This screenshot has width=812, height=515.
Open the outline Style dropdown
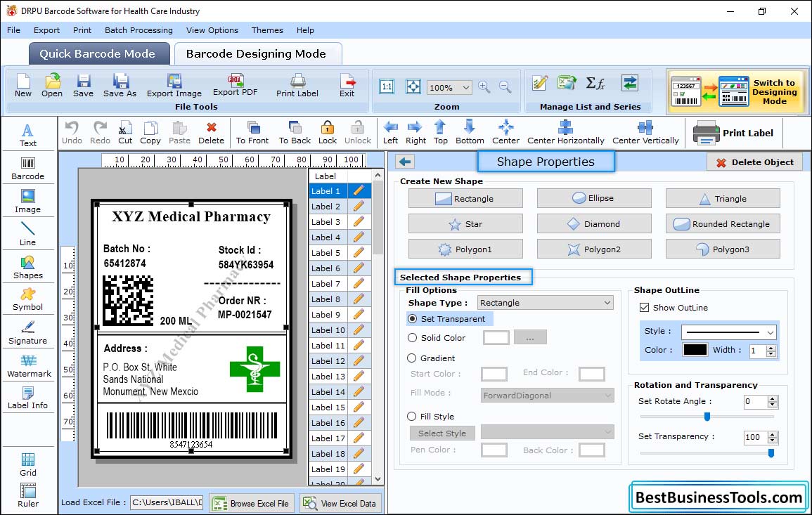click(728, 332)
